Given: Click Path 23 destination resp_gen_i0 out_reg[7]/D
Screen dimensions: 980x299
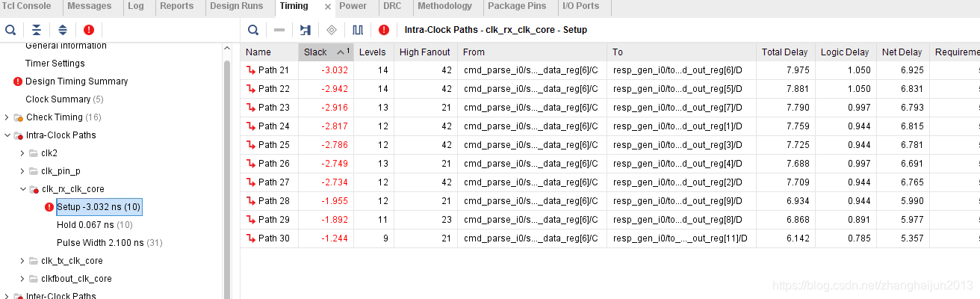Looking at the screenshot, I should tap(677, 108).
